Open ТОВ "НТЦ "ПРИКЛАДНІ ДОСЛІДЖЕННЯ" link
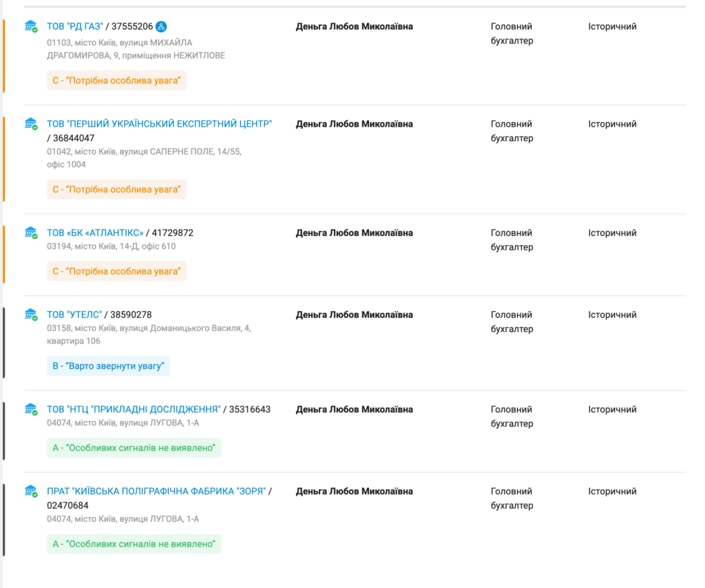 click(134, 410)
